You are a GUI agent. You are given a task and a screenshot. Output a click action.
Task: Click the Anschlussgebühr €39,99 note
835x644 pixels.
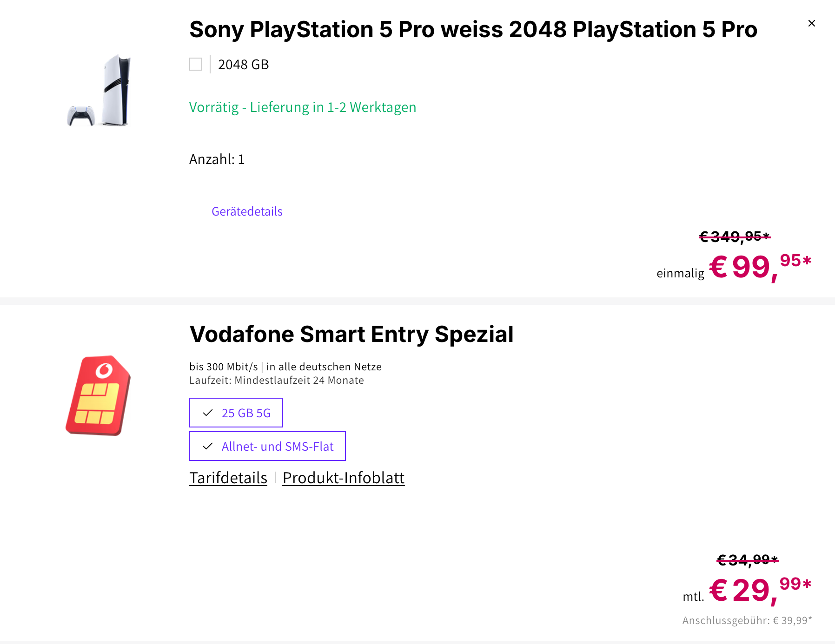pos(747,620)
